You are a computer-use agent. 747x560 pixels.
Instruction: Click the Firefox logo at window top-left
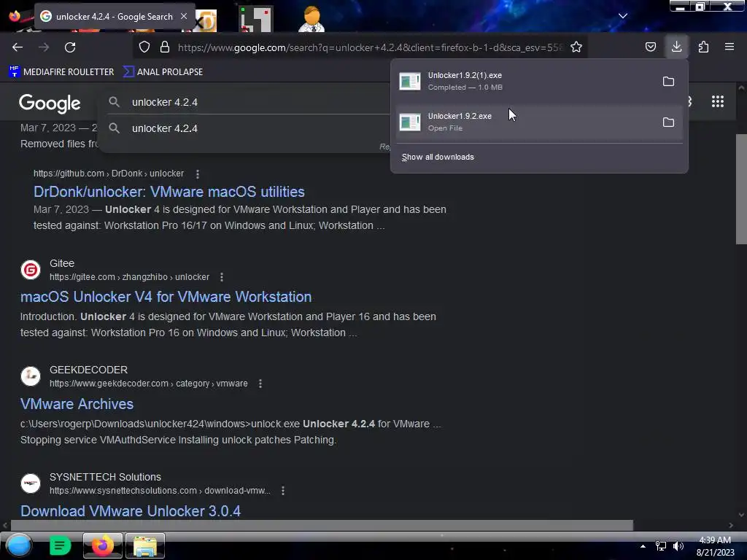(15, 16)
